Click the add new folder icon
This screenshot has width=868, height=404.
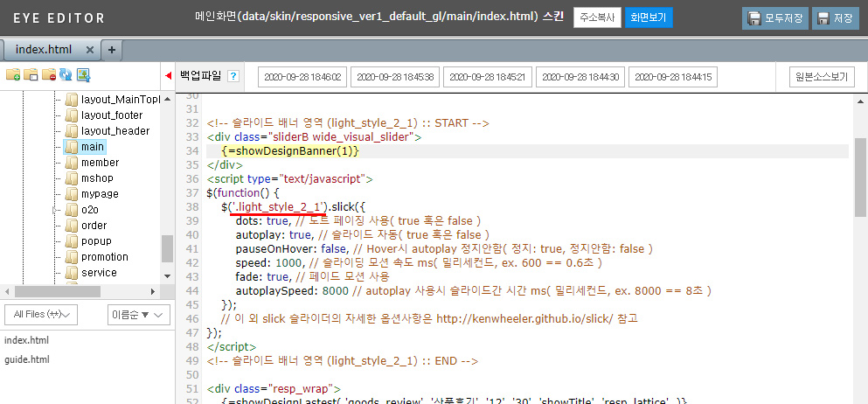(13, 74)
